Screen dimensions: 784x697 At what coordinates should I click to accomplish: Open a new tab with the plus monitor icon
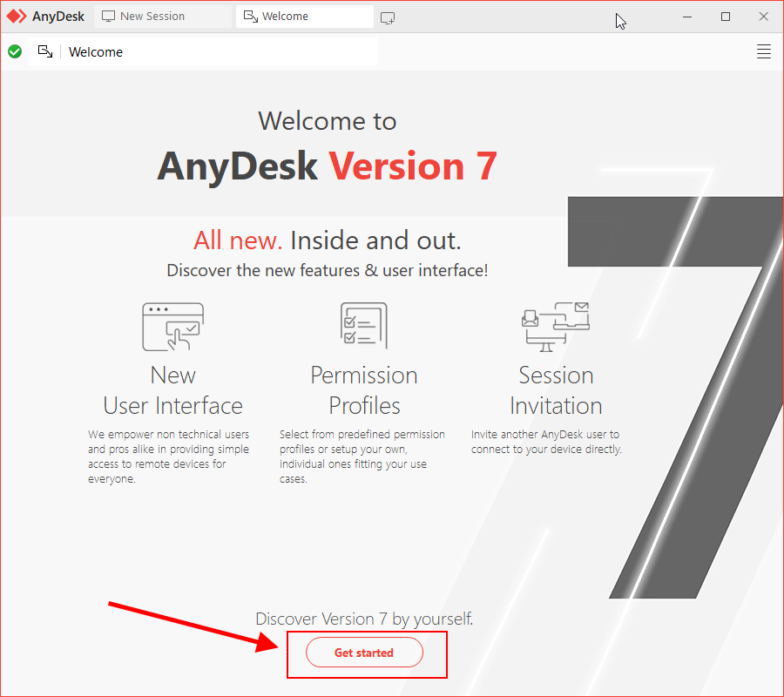click(x=388, y=18)
